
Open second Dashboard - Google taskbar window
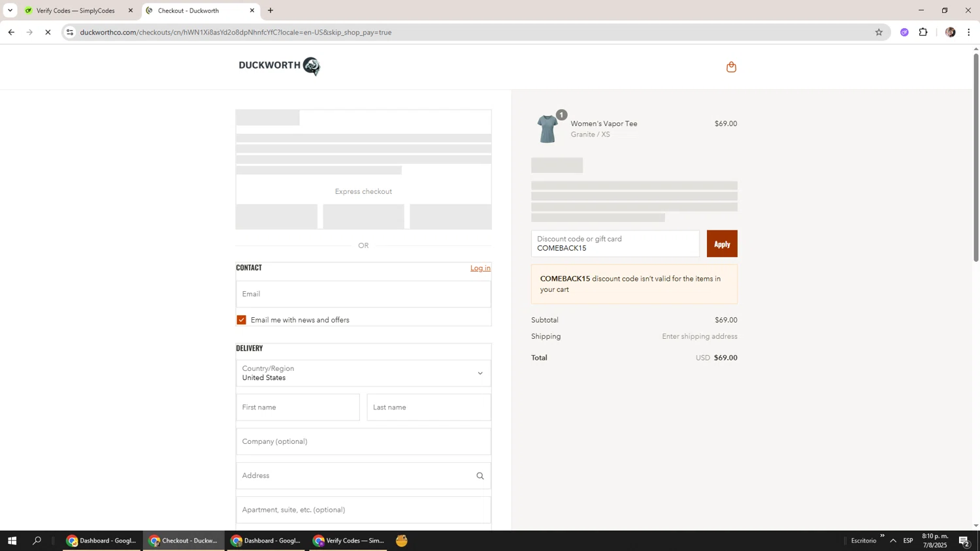266,541
